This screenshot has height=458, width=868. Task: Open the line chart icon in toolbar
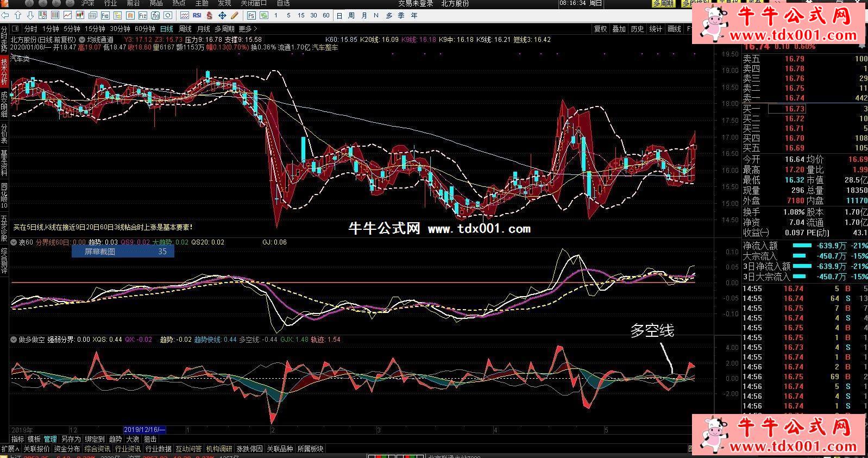click(68, 16)
